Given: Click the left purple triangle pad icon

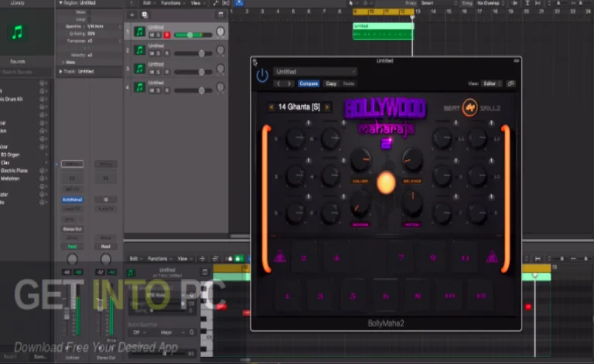Looking at the screenshot, I should tap(279, 257).
